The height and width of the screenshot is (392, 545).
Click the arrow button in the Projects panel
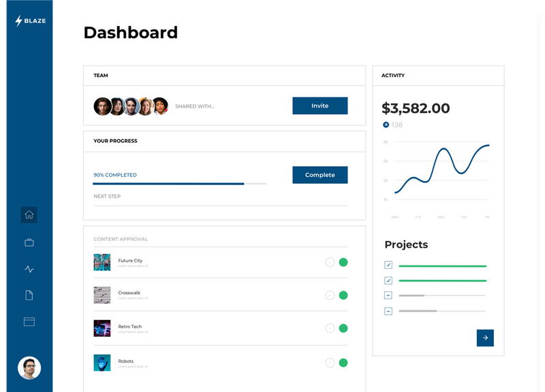pos(485,338)
